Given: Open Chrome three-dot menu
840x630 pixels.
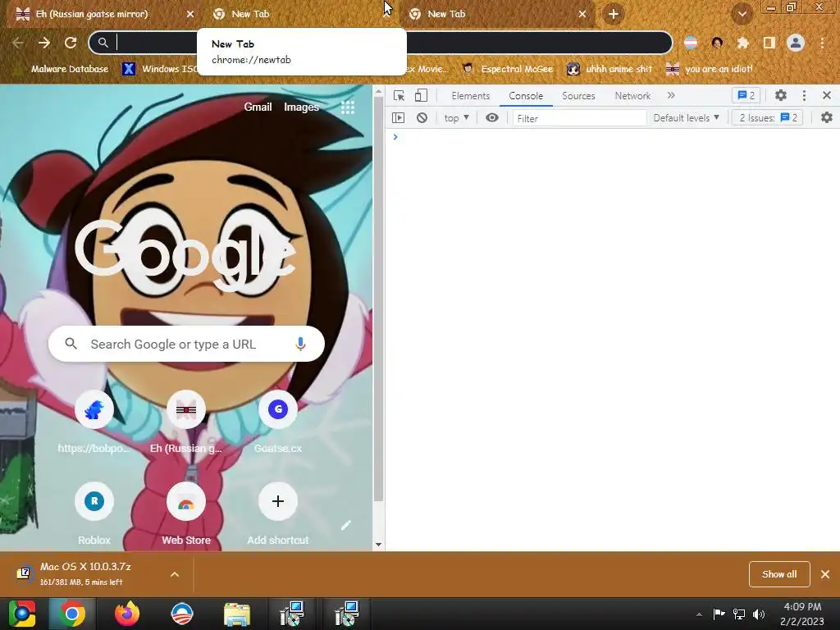Looking at the screenshot, I should tap(822, 43).
